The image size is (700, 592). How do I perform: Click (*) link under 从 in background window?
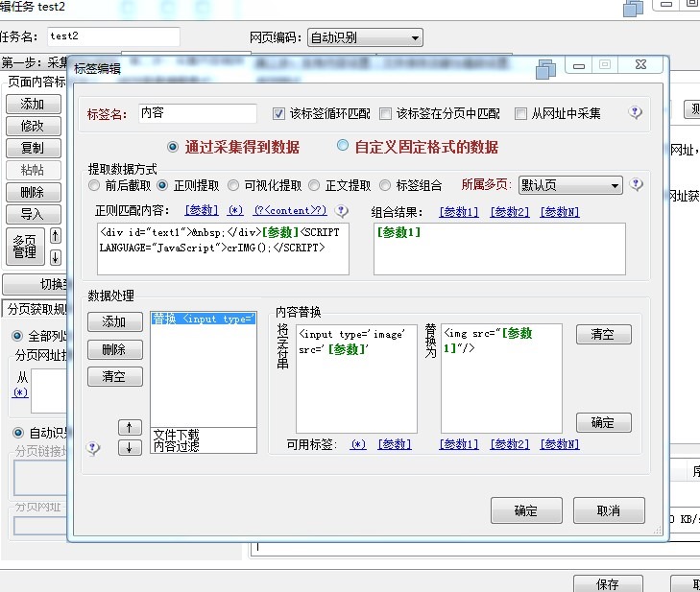(20, 392)
